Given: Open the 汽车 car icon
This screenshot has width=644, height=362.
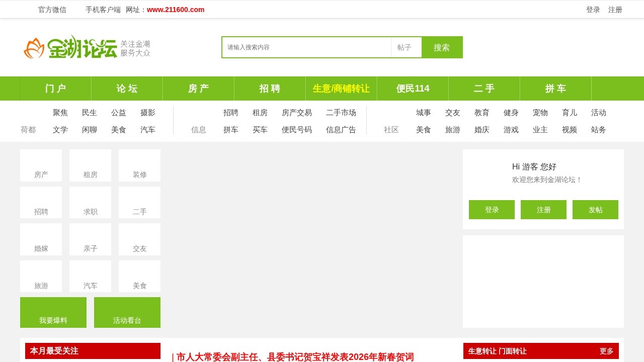Looking at the screenshot, I should (x=90, y=276).
